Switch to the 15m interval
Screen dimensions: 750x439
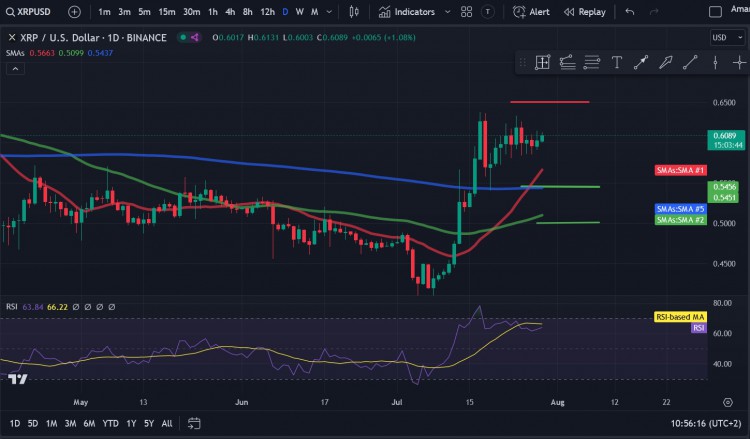(166, 11)
